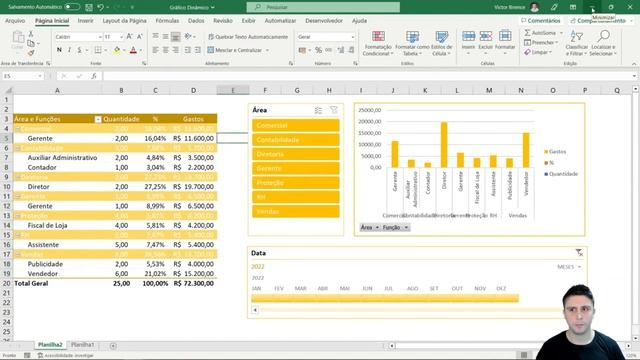Increase font size with larger A
Screen dimensions: 640x360
point(129,37)
